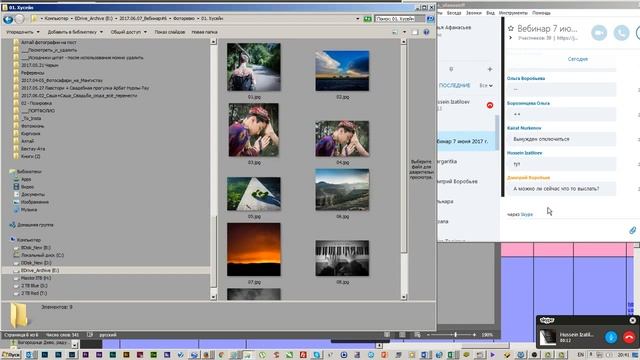
Task: Switch to the ПОСЛЕДНИЕ tab in Skype
Action: coord(454,85)
